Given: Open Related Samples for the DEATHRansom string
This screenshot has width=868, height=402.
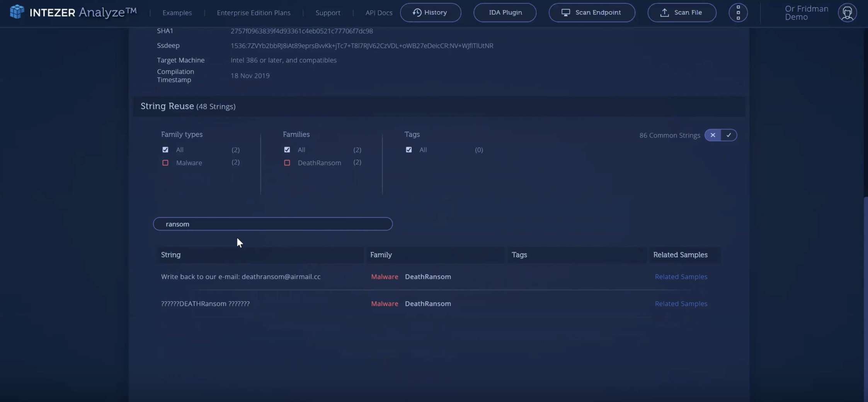Looking at the screenshot, I should (x=680, y=303).
